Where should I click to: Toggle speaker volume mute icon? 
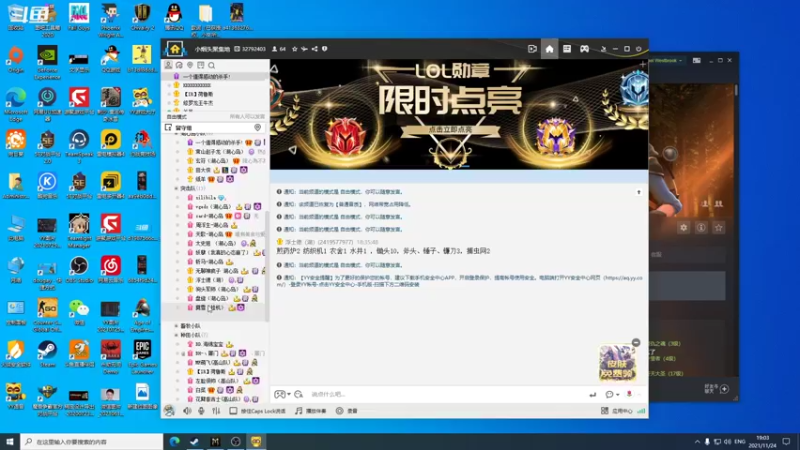187,411
